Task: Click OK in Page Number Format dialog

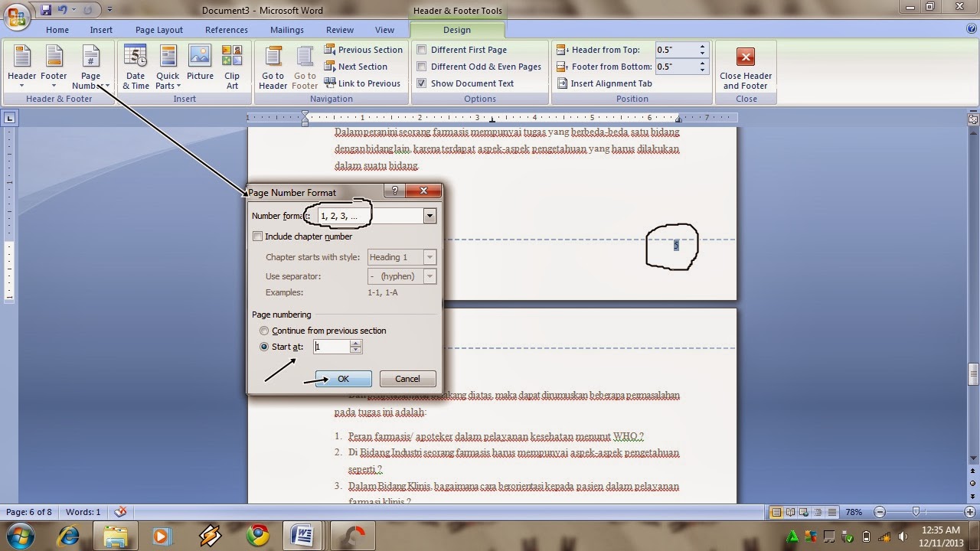Action: pyautogui.click(x=344, y=379)
